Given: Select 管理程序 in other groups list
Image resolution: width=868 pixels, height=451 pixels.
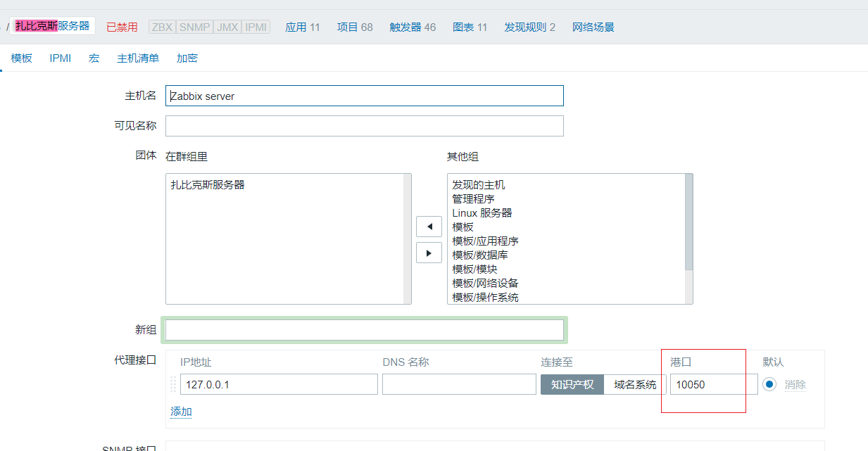Looking at the screenshot, I should [x=473, y=199].
